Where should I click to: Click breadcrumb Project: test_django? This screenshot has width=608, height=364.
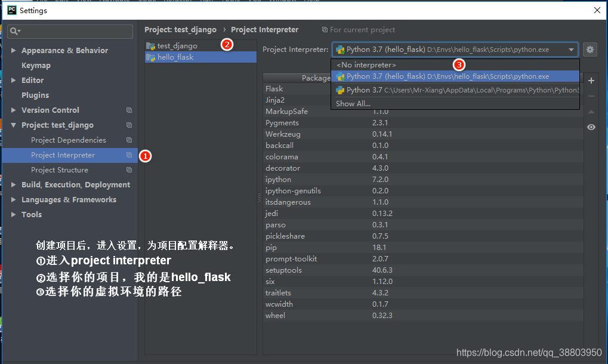(180, 30)
